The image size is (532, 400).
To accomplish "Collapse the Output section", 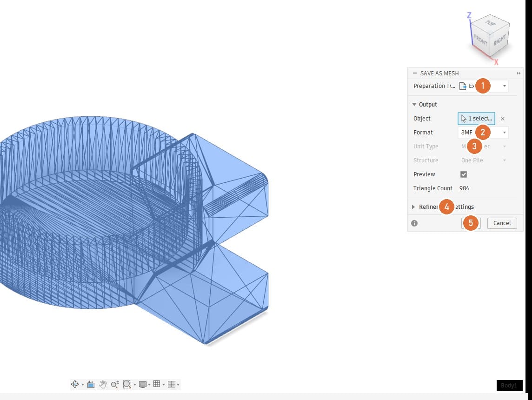I will tap(414, 105).
